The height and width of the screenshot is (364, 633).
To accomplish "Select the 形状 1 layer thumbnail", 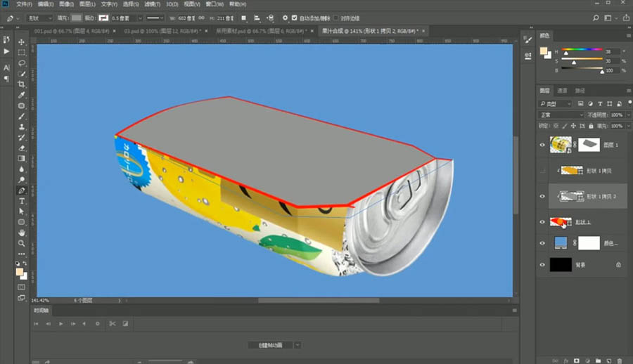I will [559, 222].
